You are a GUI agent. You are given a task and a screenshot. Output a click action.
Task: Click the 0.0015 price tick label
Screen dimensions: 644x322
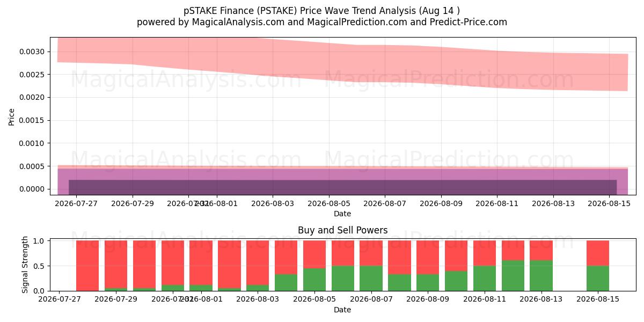tap(33, 120)
